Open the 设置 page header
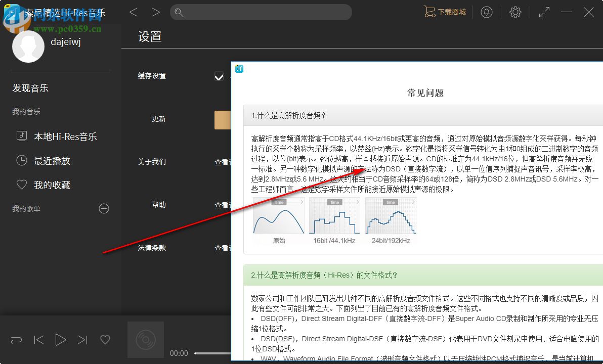Viewport: 603px width, 364px height. tap(149, 36)
